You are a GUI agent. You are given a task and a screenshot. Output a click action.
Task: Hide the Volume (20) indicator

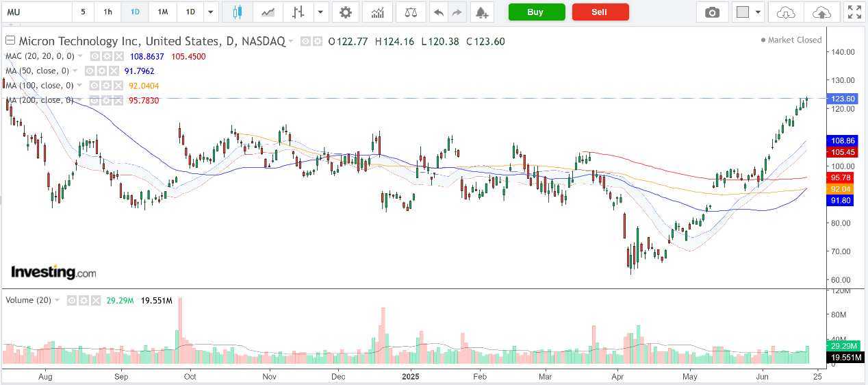71,300
